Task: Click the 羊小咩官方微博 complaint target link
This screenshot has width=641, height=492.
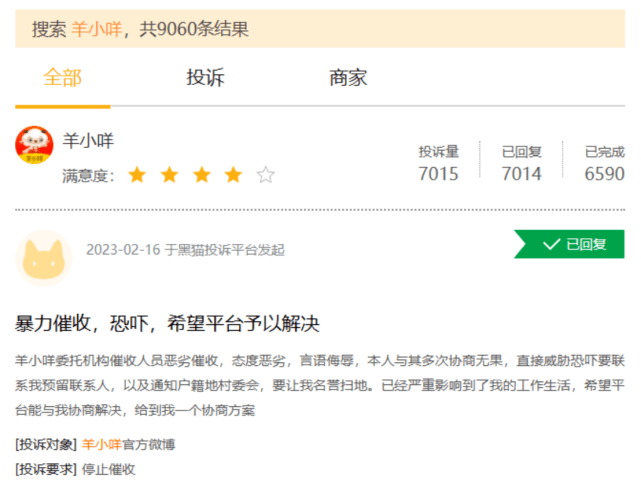Action: (x=128, y=444)
